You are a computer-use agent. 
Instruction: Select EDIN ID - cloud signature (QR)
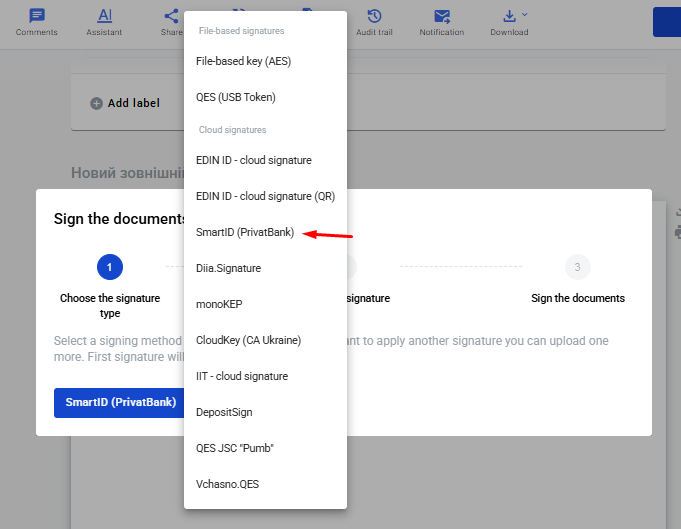(x=265, y=196)
